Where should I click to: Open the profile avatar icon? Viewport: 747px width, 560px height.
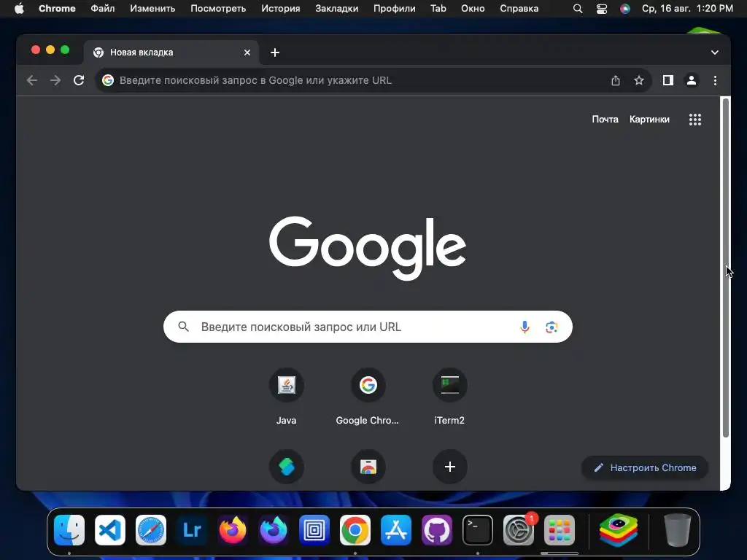pos(692,80)
